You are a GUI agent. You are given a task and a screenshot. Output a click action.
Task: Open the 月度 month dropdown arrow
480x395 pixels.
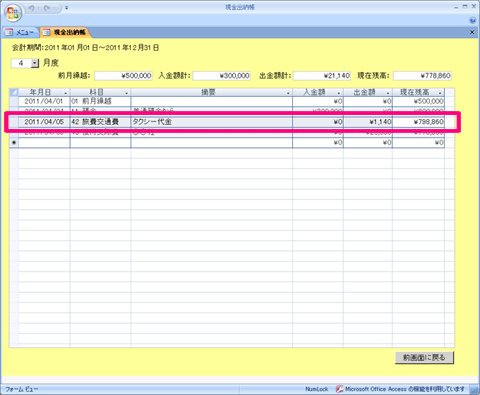(x=35, y=63)
